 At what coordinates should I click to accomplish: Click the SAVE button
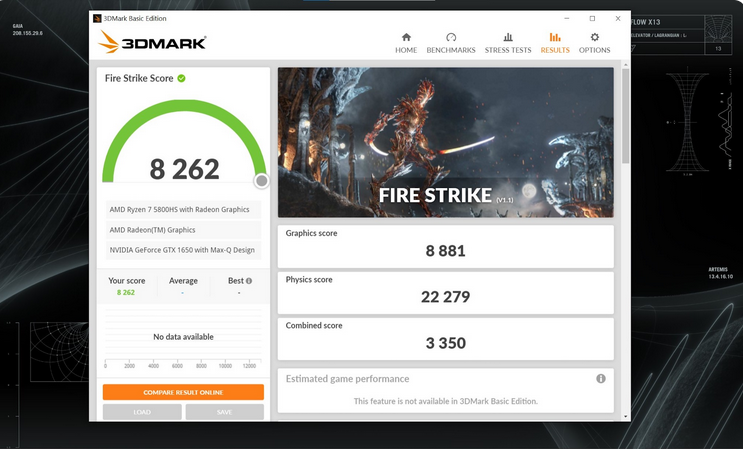(225, 412)
